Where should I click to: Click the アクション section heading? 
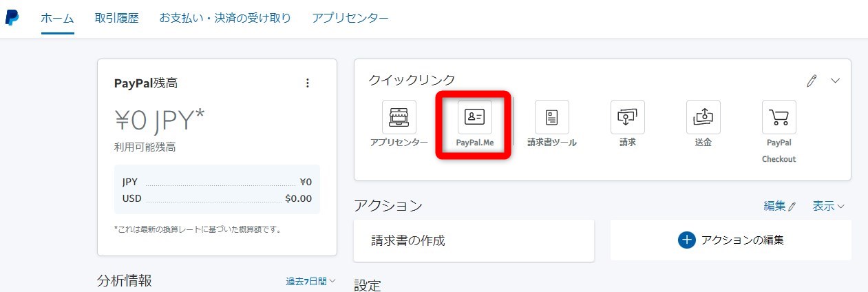(388, 205)
